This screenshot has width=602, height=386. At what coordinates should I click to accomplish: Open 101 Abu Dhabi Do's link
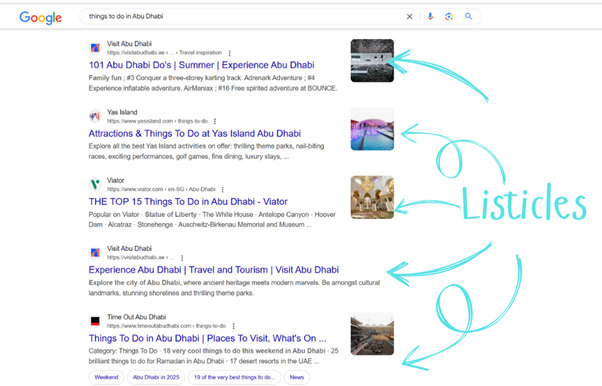point(202,65)
